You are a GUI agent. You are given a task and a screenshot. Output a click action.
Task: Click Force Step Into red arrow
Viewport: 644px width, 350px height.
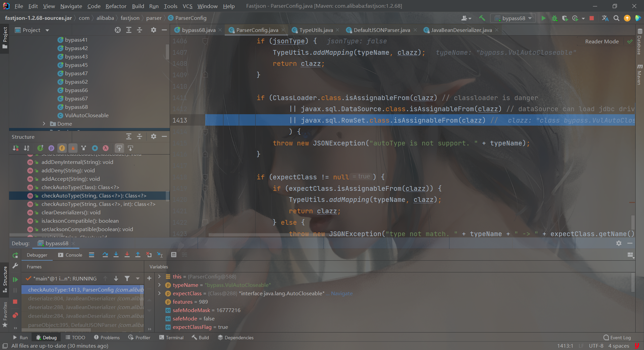pyautogui.click(x=127, y=255)
